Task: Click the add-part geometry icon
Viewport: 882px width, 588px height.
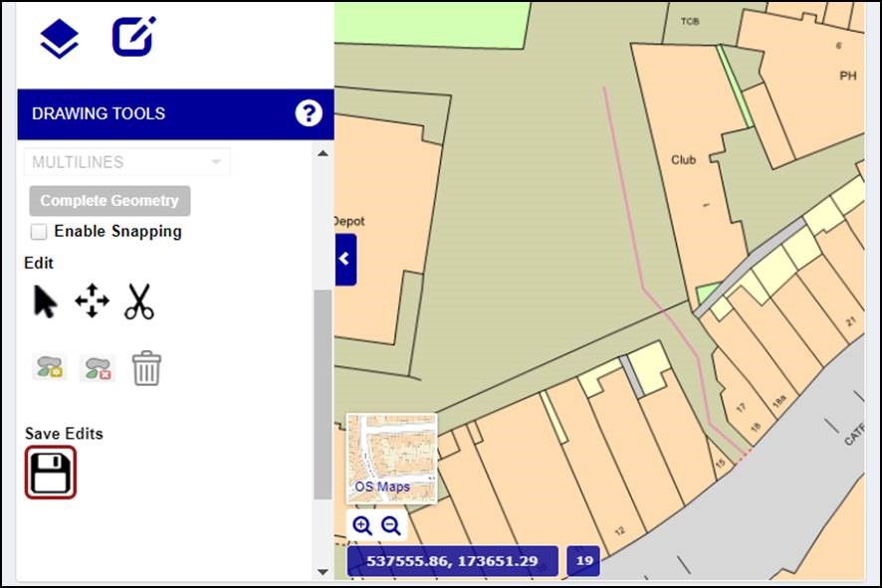Action: pyautogui.click(x=50, y=367)
